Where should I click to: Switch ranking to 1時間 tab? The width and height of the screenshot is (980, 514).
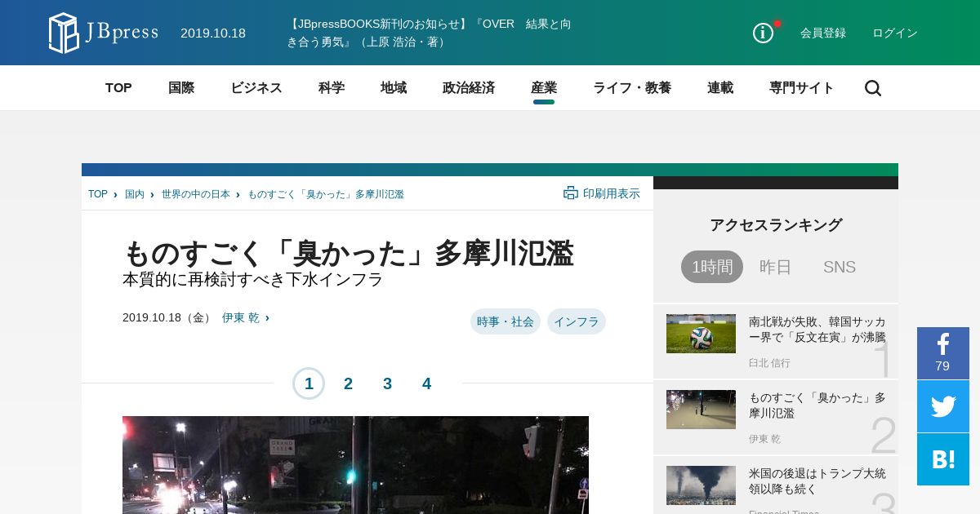pos(712,267)
